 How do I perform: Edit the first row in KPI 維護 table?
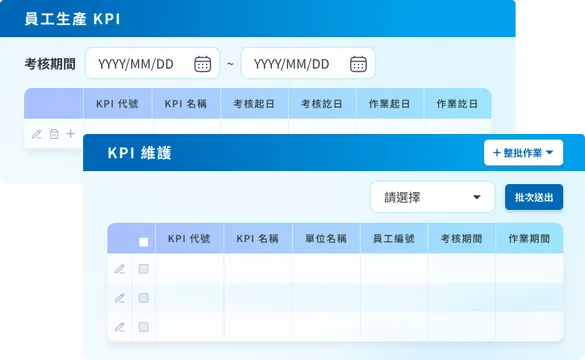pos(120,269)
